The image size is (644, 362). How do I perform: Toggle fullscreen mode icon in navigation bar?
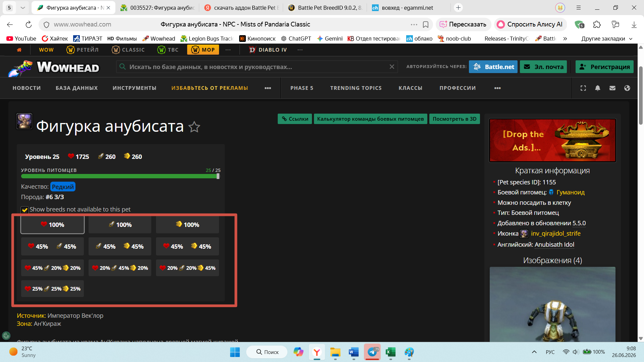pos(583,88)
